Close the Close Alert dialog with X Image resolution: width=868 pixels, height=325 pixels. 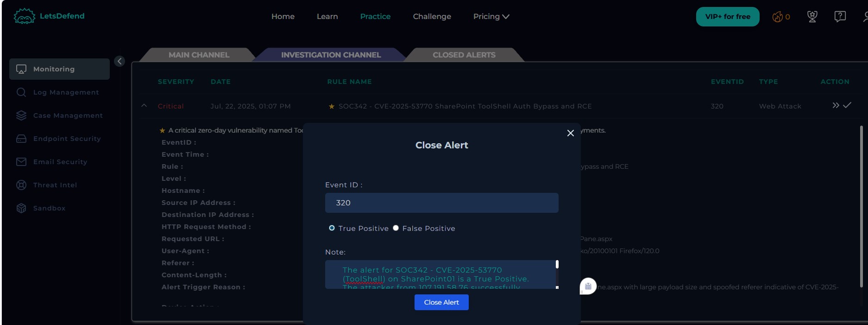(571, 133)
